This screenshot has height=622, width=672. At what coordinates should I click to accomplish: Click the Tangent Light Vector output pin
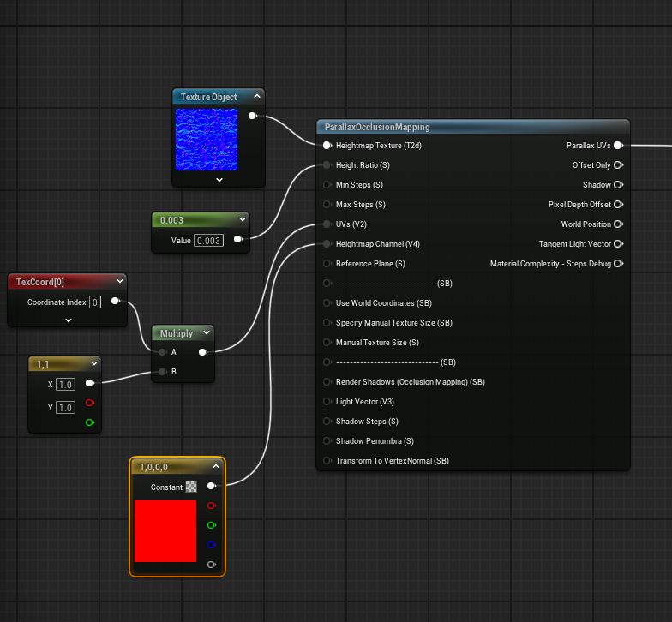pos(618,244)
